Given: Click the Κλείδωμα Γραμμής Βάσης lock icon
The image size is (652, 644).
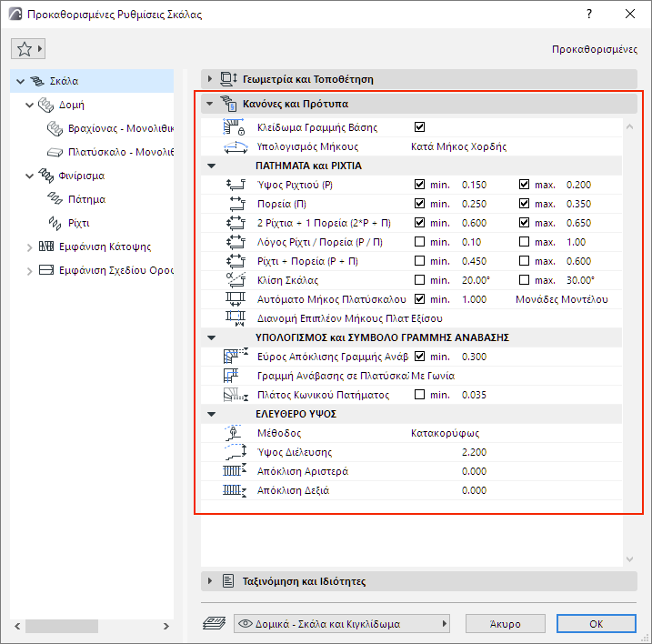Looking at the screenshot, I should pos(234,127).
